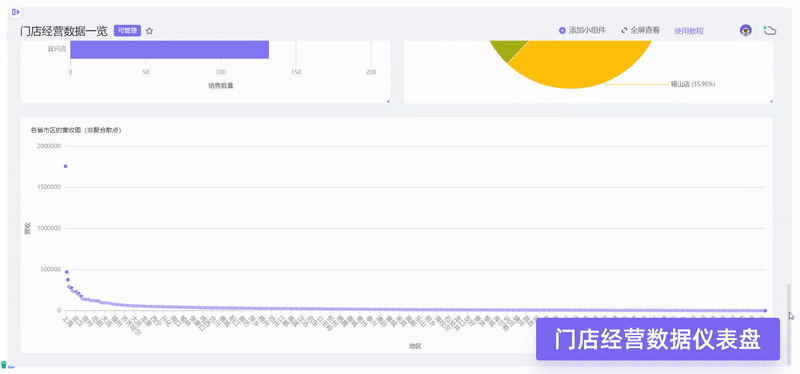
Task: Click the 1000000 y-axis value
Action: 49,228
